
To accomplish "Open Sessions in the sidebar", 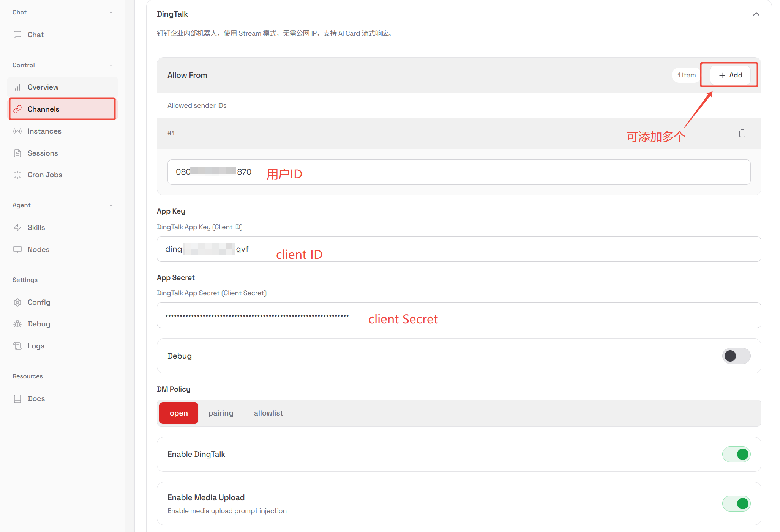I will point(43,153).
